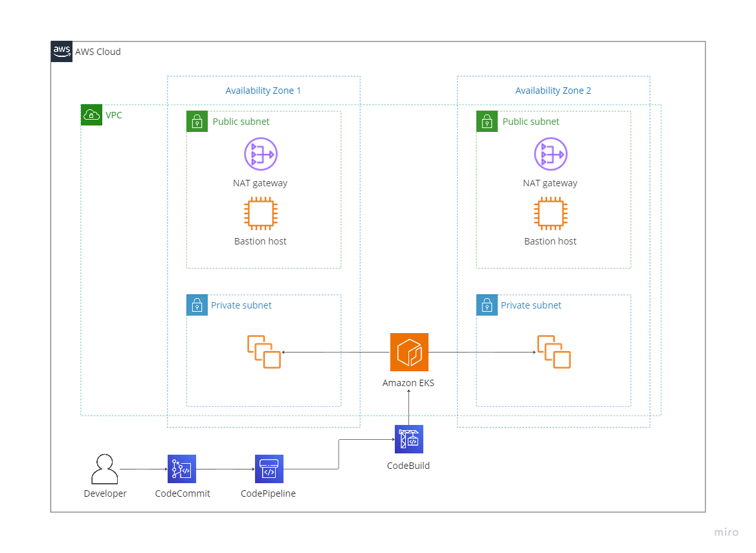The image size is (756, 553).
Task: Select Private subnet label in Zone 2
Action: [531, 305]
